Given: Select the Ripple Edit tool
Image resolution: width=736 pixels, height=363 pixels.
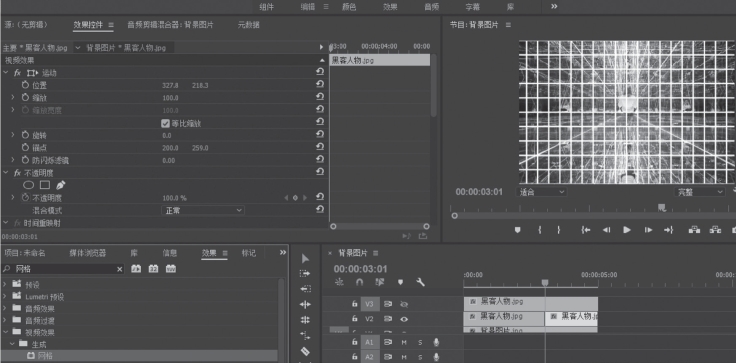Looking at the screenshot, I should coord(305,304).
